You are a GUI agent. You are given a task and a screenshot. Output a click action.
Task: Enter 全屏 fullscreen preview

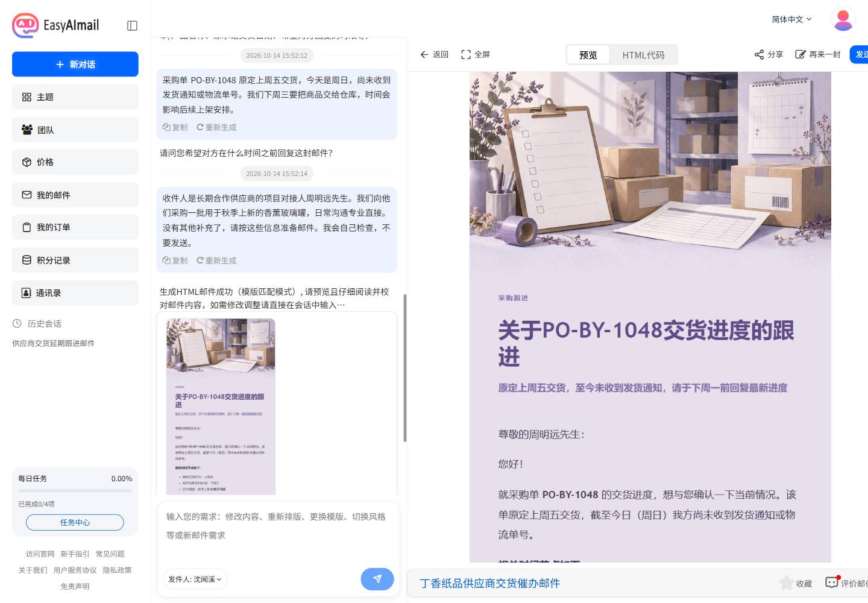pos(476,54)
